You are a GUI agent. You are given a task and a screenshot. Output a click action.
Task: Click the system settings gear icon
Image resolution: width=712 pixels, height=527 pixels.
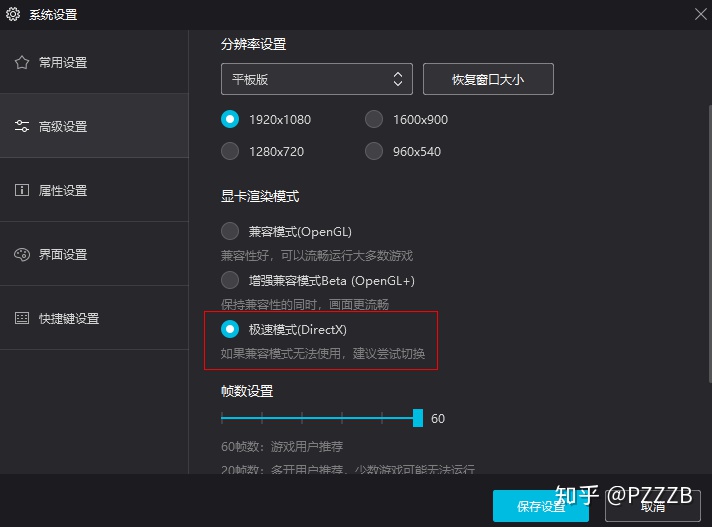pos(13,14)
